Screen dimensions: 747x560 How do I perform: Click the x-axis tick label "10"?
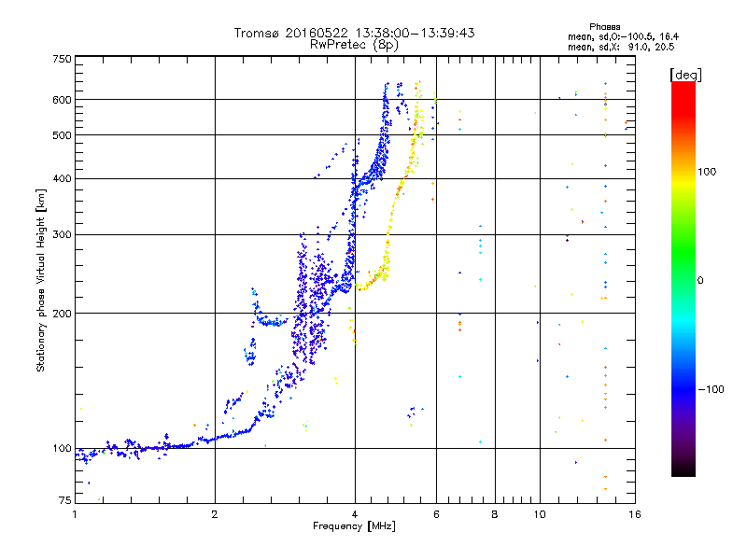pyautogui.click(x=540, y=514)
